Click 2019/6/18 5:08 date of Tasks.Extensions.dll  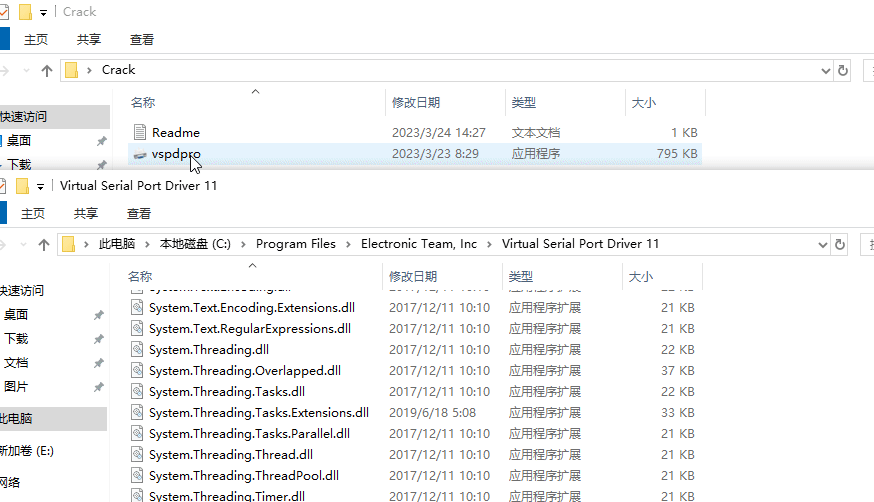433,413
